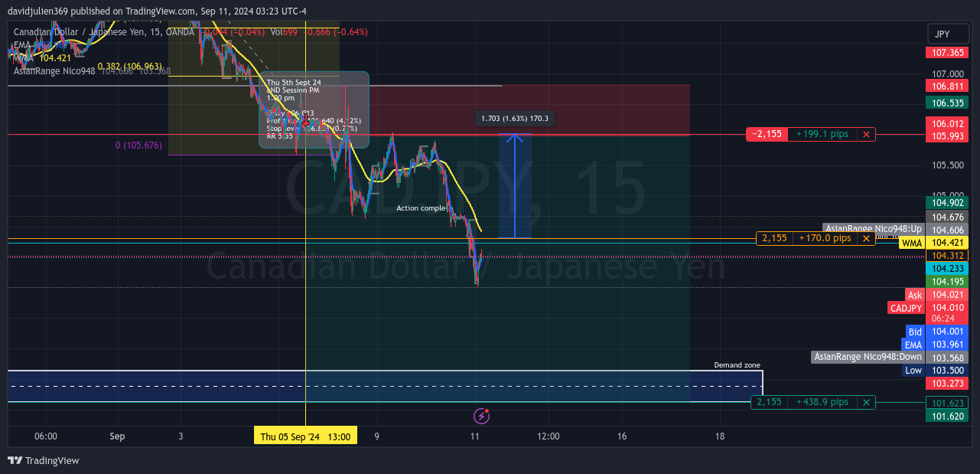Click the yellow WMA price-scale label

(x=912, y=243)
